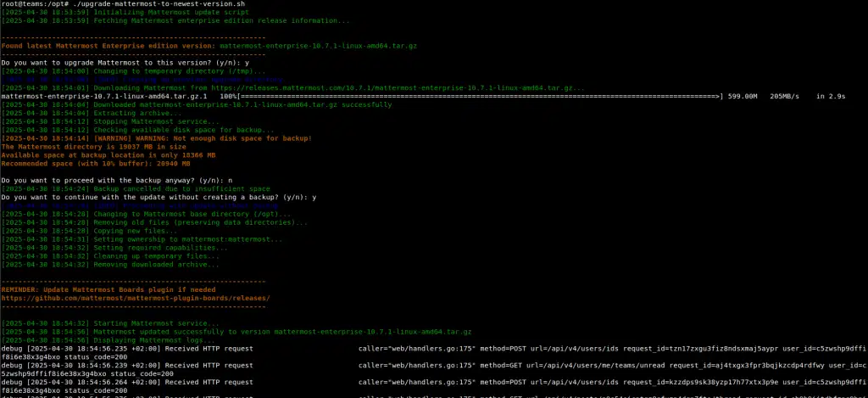The width and height of the screenshot is (868, 398).
Task: Click 'Found latest Mattermost Enterprise edition version:' label
Action: tap(108, 46)
